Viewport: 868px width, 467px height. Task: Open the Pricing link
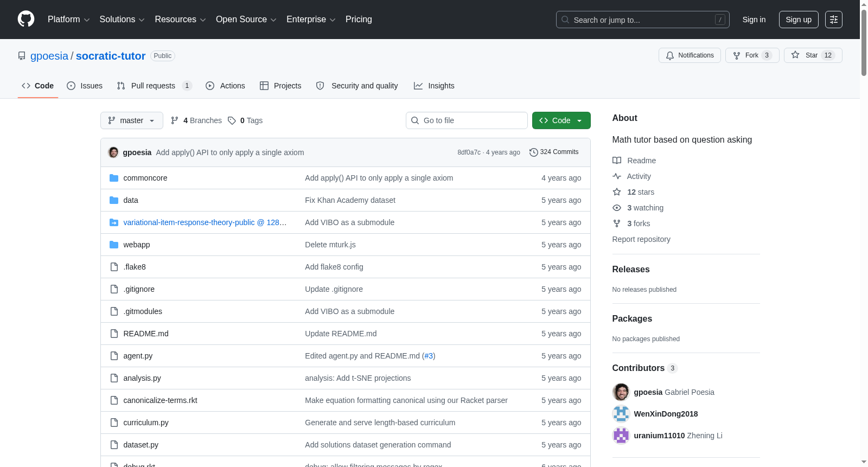(x=359, y=20)
